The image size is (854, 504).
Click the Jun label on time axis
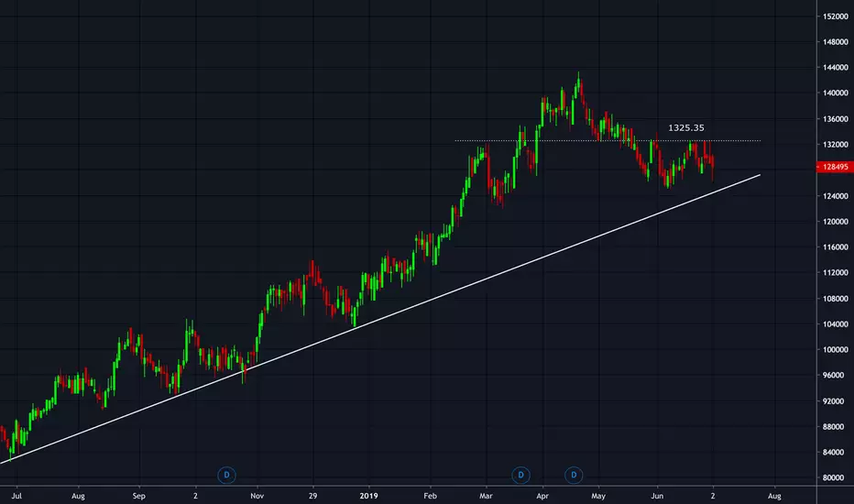657,496
